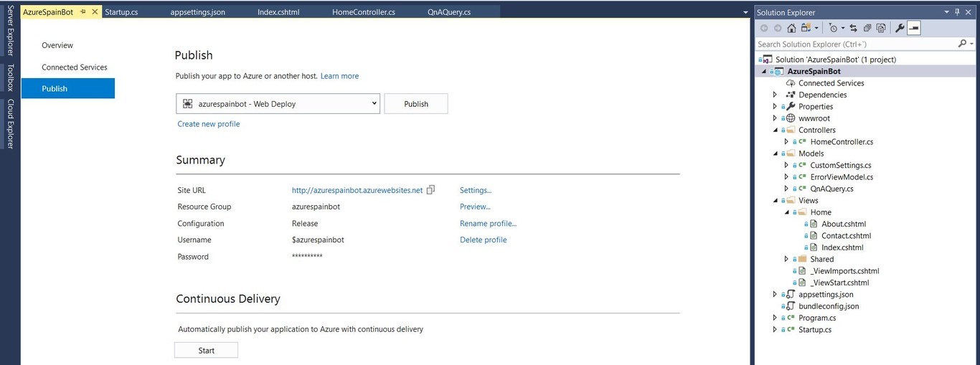Click the Publish button
980x365 pixels.
coord(415,103)
